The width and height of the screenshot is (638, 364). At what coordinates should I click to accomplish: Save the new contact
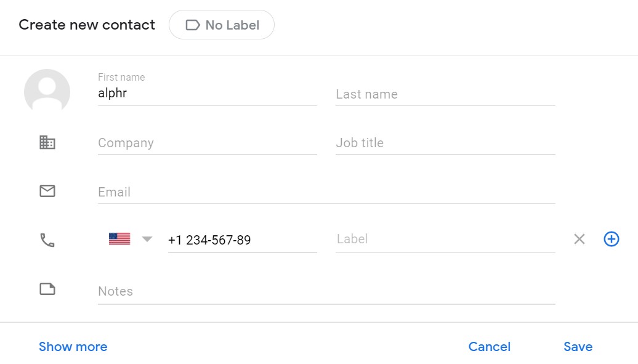(x=578, y=347)
